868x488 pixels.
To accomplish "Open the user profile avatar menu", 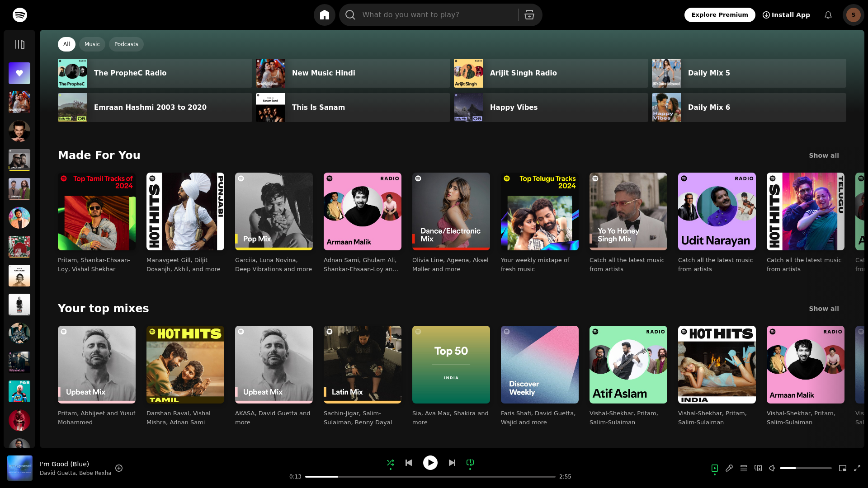I will coord(854,15).
